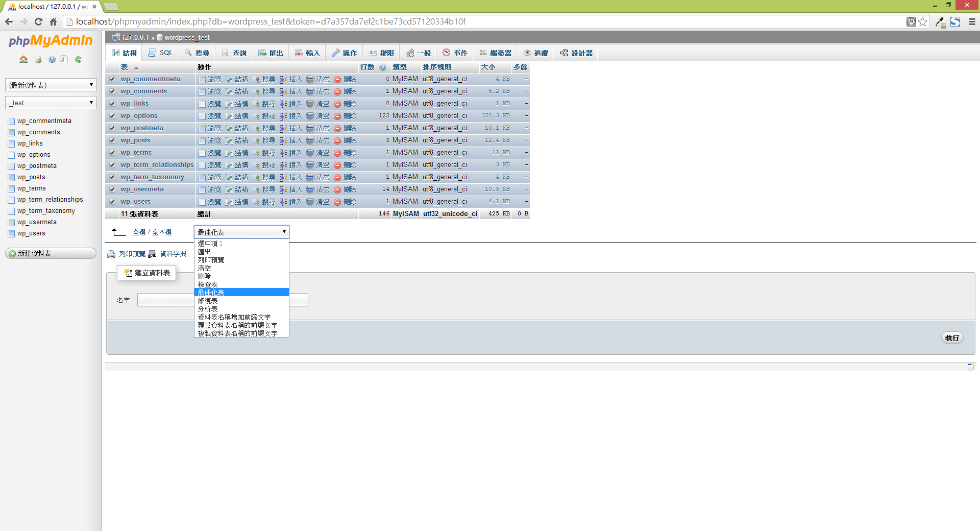Image resolution: width=980 pixels, height=531 pixels.
Task: Click the print preview printer icon
Action: pyautogui.click(x=111, y=254)
